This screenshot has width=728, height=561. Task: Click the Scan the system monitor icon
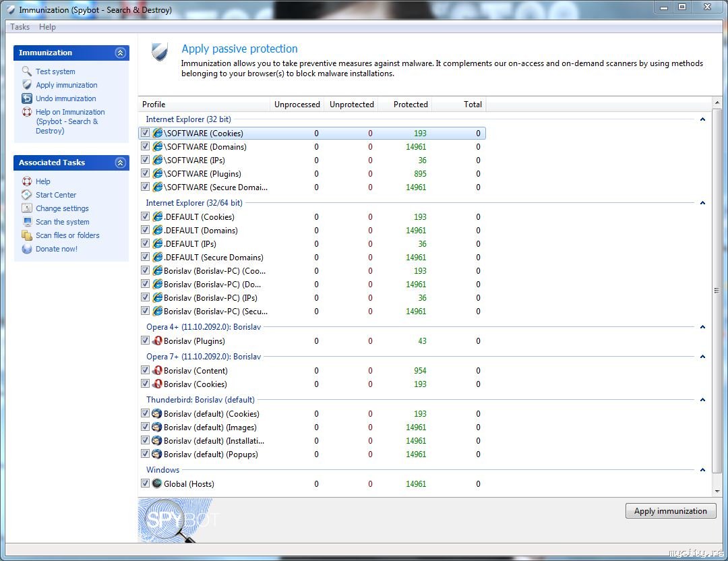tap(27, 222)
